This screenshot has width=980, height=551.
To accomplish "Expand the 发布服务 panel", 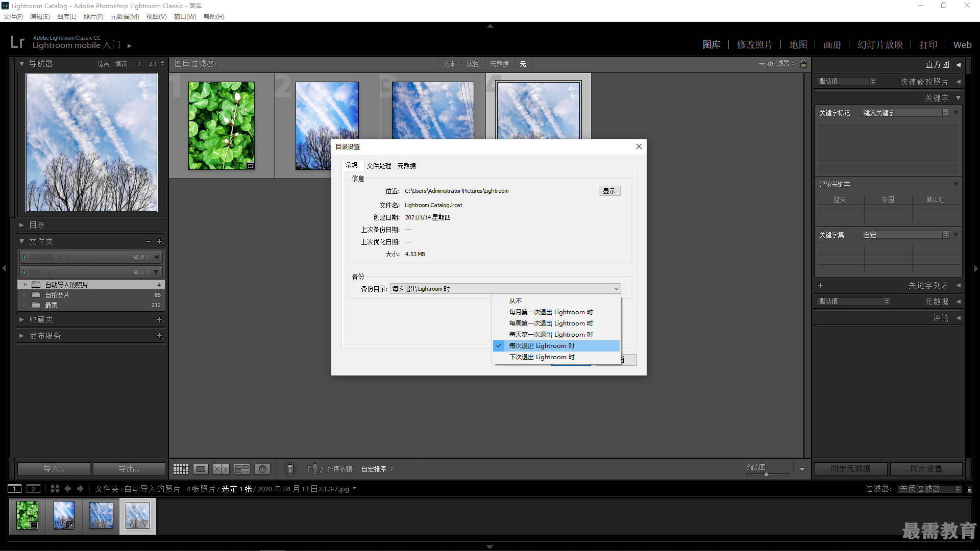I will (x=21, y=336).
